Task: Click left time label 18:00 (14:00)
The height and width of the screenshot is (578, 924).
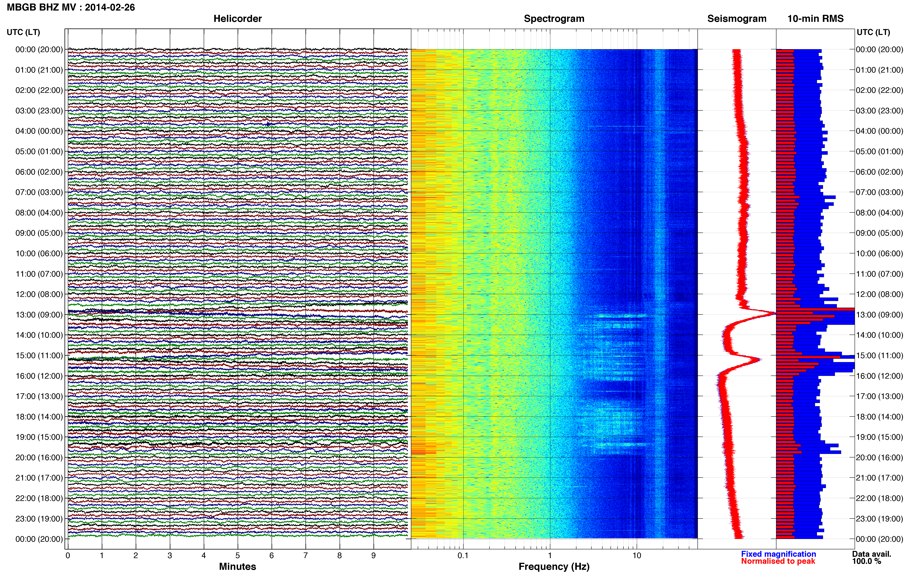Action: click(x=39, y=417)
